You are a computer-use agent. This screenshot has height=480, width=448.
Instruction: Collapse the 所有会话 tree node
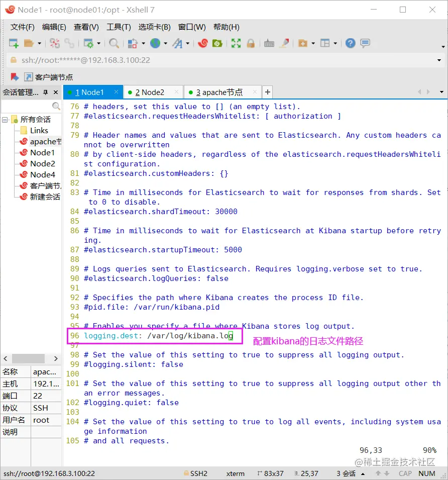(5, 120)
